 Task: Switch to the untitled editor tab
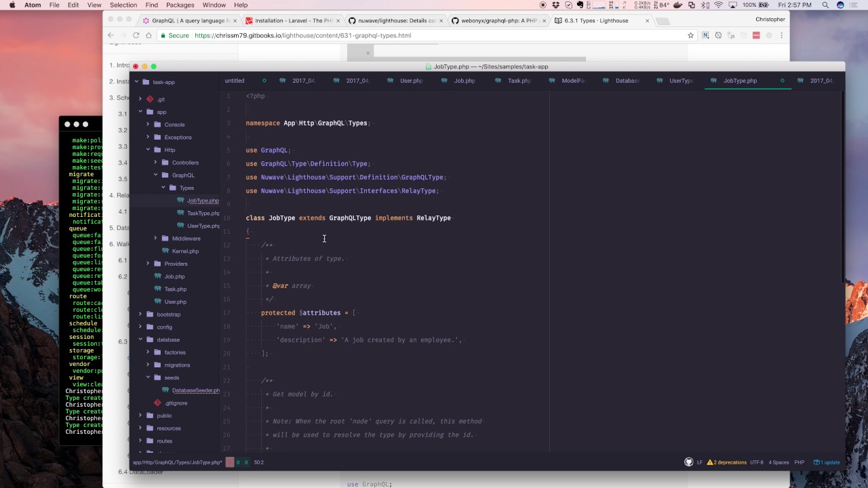pos(235,81)
